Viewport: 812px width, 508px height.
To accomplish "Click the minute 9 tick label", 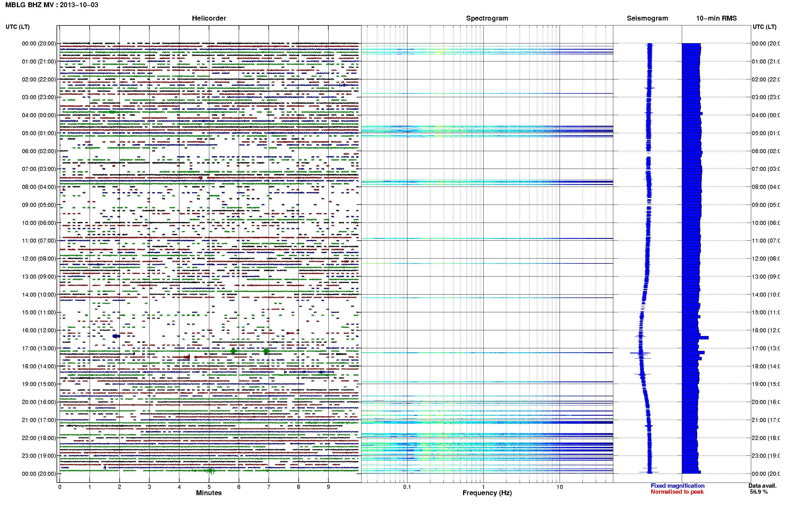I will (x=328, y=487).
